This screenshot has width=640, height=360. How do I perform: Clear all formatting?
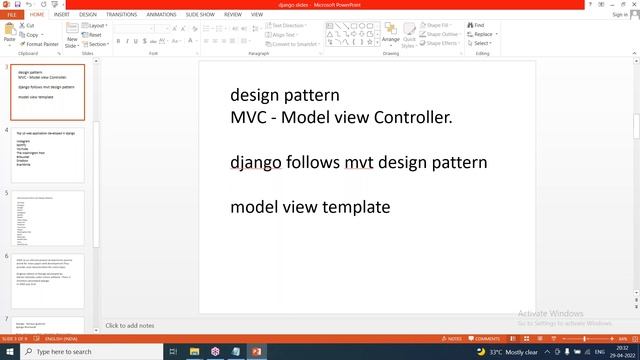[194, 29]
